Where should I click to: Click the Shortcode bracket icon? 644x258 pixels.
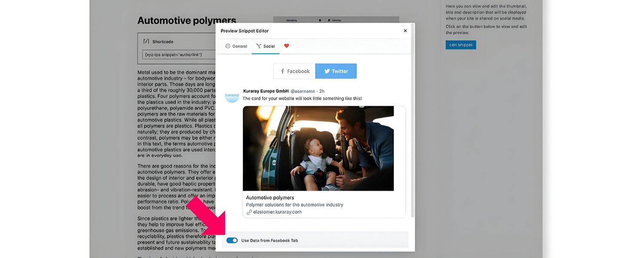click(146, 41)
